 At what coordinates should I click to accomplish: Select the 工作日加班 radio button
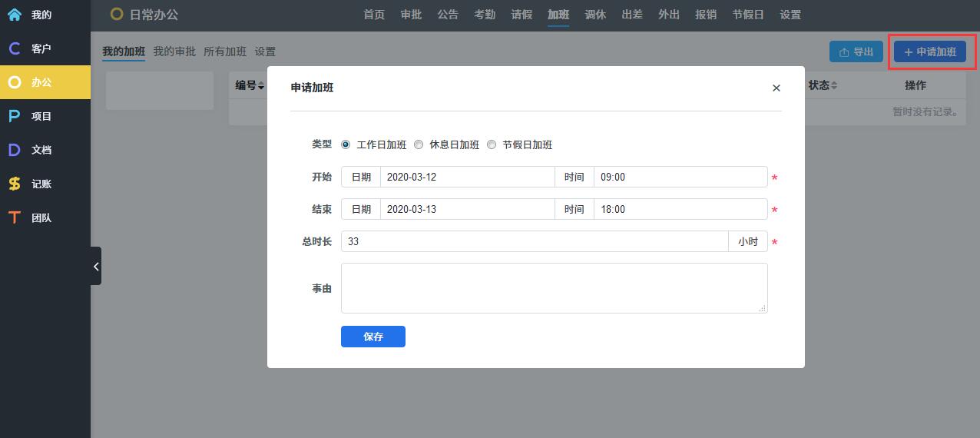tap(346, 144)
